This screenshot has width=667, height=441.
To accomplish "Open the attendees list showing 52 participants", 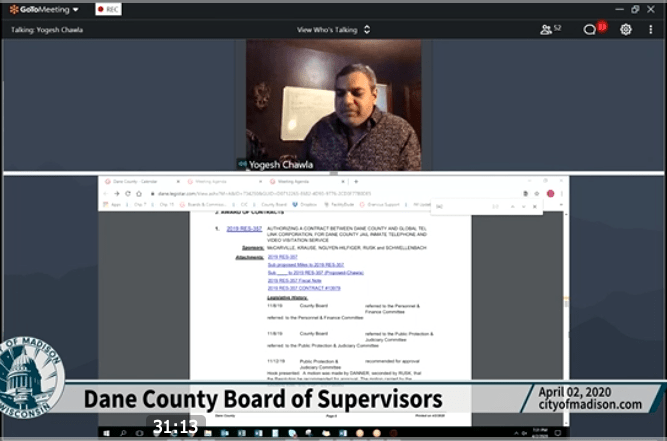I will tap(550, 29).
